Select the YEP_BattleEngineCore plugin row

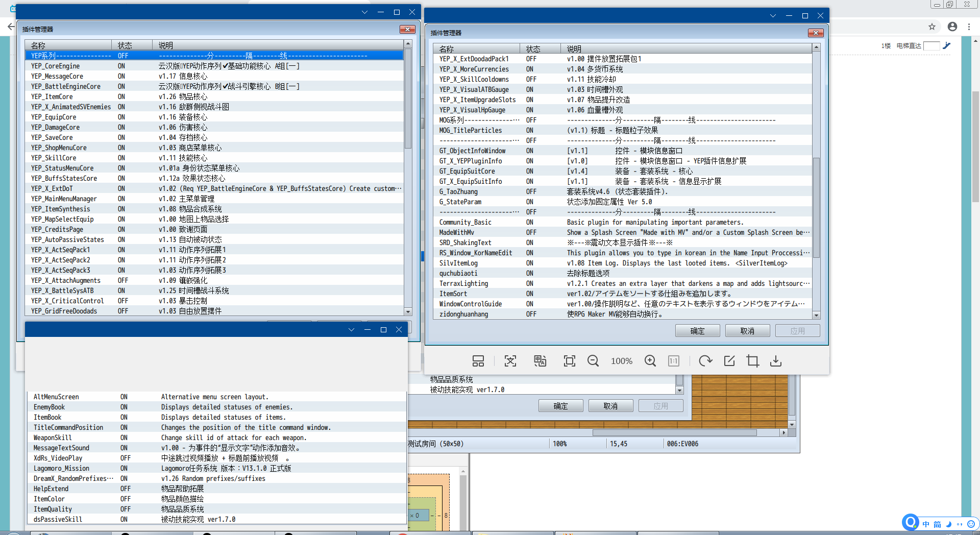(214, 86)
